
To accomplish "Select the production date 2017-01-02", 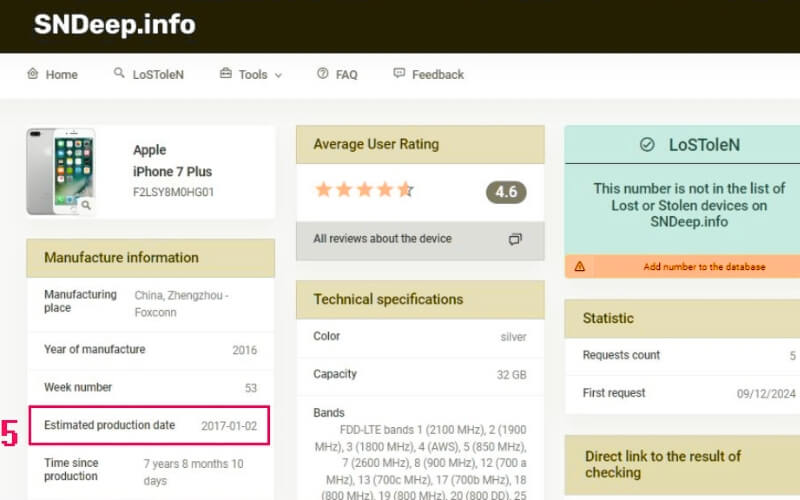I will pos(229,426).
